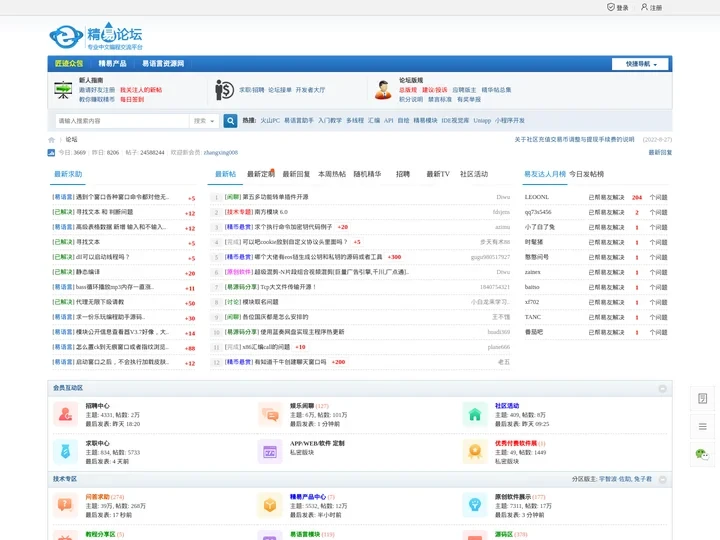
Task: Open the 优秀付费软件 medal icon
Action: pyautogui.click(x=475, y=452)
